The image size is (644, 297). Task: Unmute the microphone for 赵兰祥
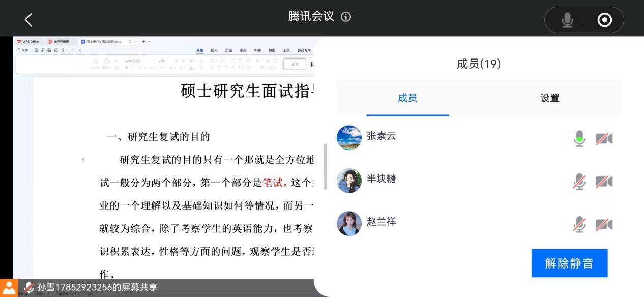(x=579, y=224)
